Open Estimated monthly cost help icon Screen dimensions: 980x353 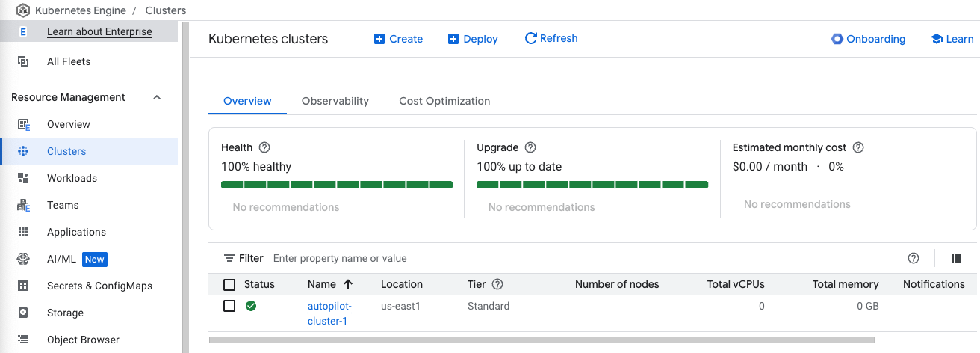[x=858, y=147]
